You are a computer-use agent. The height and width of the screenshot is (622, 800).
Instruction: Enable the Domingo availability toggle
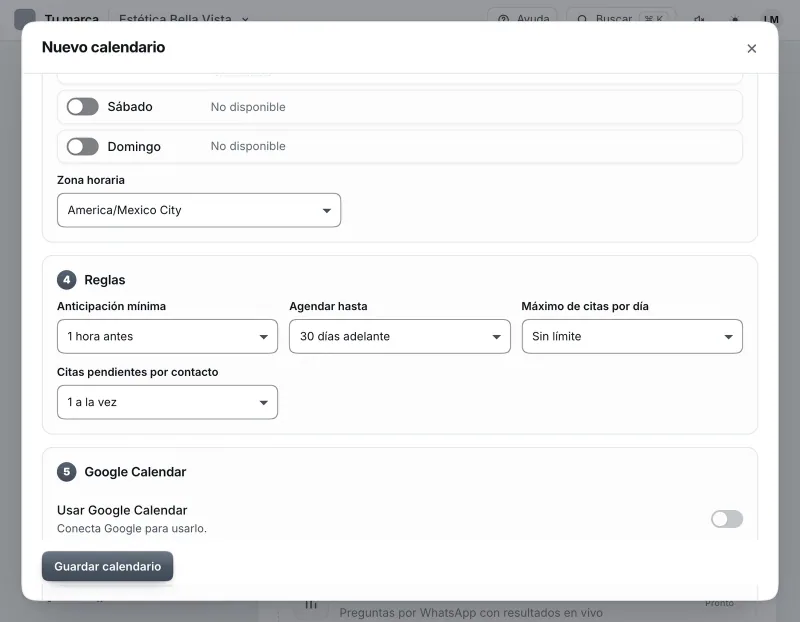[x=83, y=146]
